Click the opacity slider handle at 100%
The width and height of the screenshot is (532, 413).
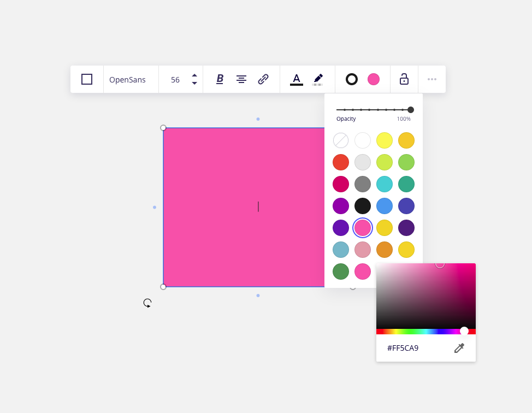click(x=411, y=110)
